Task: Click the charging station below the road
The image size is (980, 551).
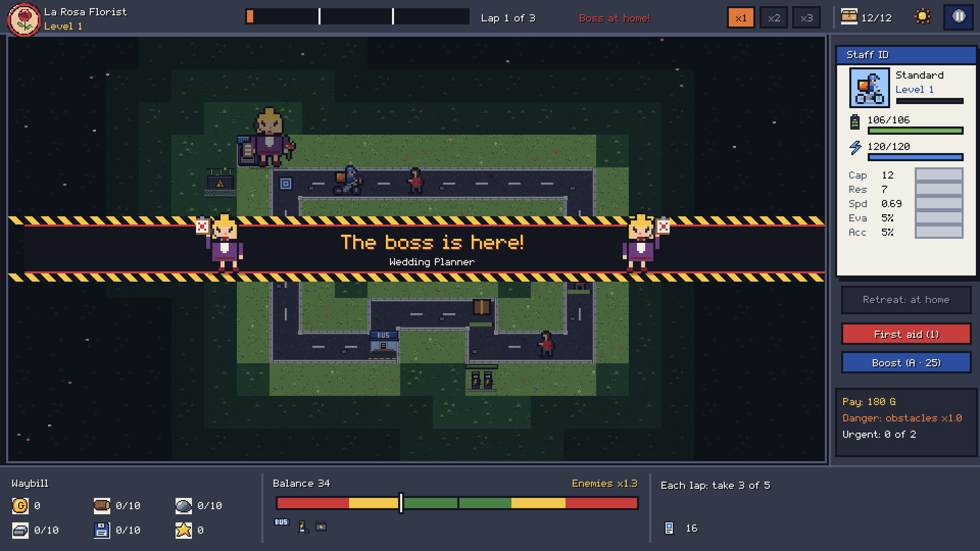Action: pyautogui.click(x=481, y=378)
